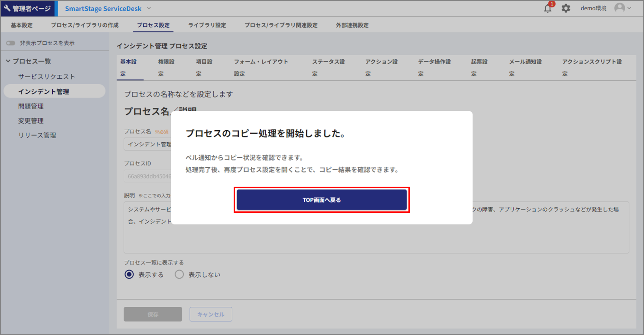Click the TOP画面へ戻る button
The image size is (644, 335).
tap(321, 200)
